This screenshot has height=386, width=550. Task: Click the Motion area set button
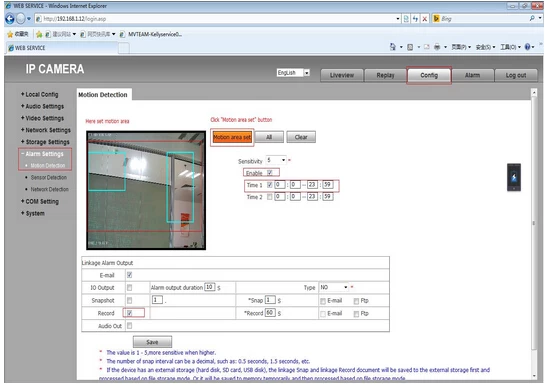click(x=232, y=137)
